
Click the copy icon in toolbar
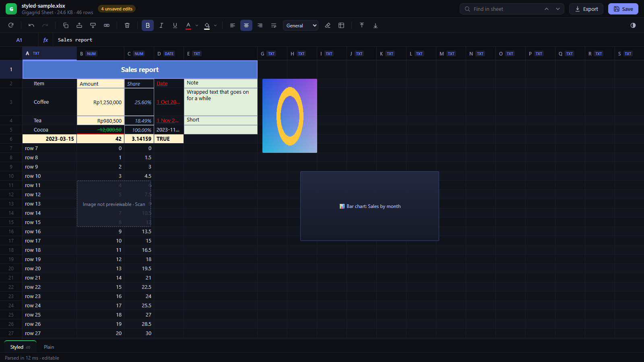pos(66,25)
